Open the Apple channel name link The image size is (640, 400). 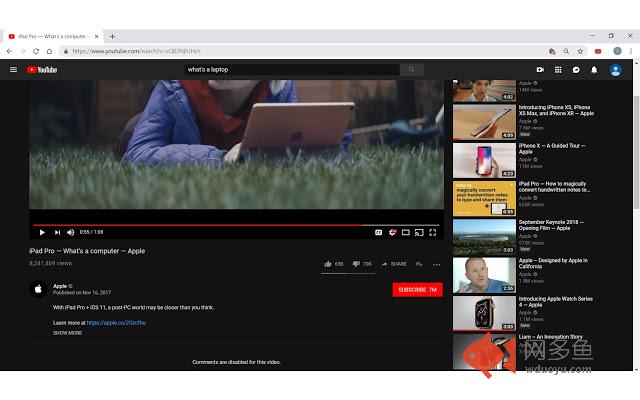click(x=60, y=286)
